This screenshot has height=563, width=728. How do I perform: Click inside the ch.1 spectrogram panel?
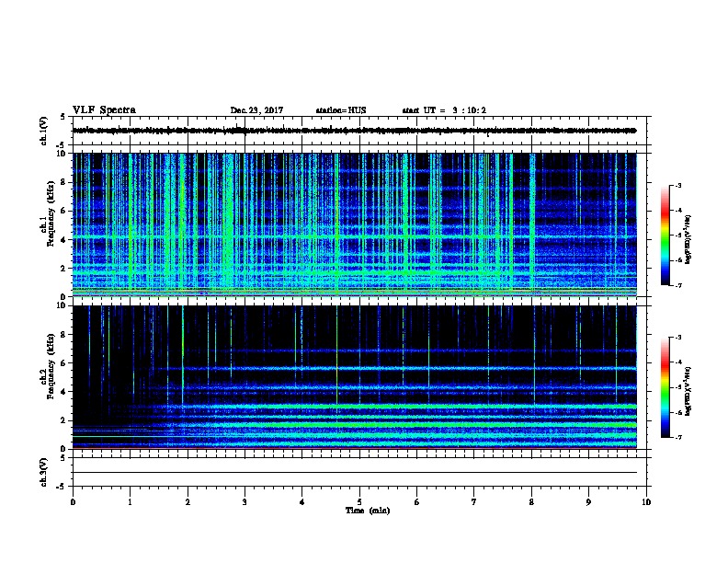[x=354, y=224]
